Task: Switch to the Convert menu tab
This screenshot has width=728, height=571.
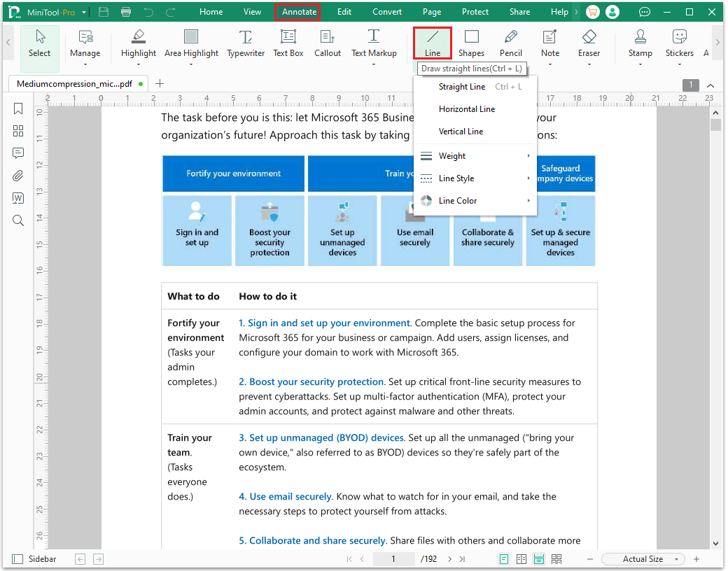Action: [x=387, y=11]
